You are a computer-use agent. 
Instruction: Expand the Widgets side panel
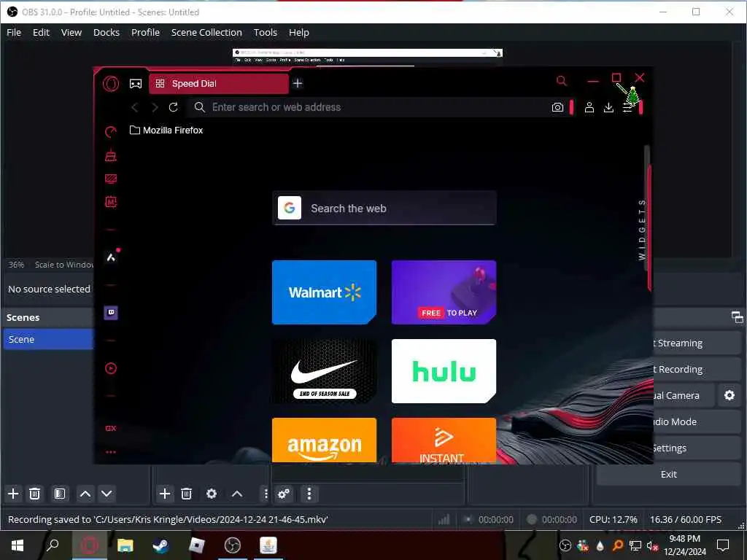point(642,230)
